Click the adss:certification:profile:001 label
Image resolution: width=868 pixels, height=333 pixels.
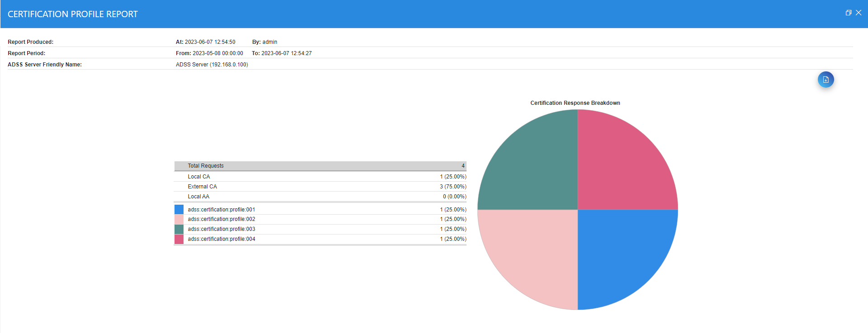222,210
